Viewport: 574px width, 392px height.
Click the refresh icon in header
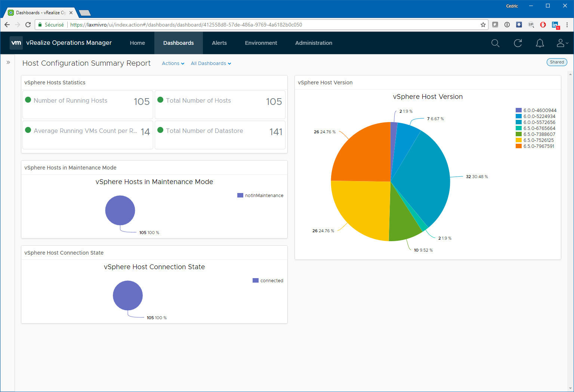(518, 43)
